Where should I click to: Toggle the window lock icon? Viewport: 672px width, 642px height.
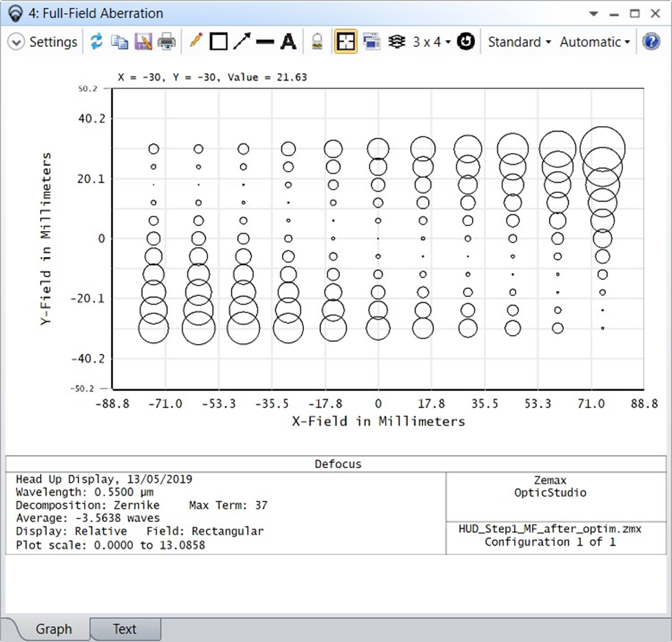pos(317,42)
